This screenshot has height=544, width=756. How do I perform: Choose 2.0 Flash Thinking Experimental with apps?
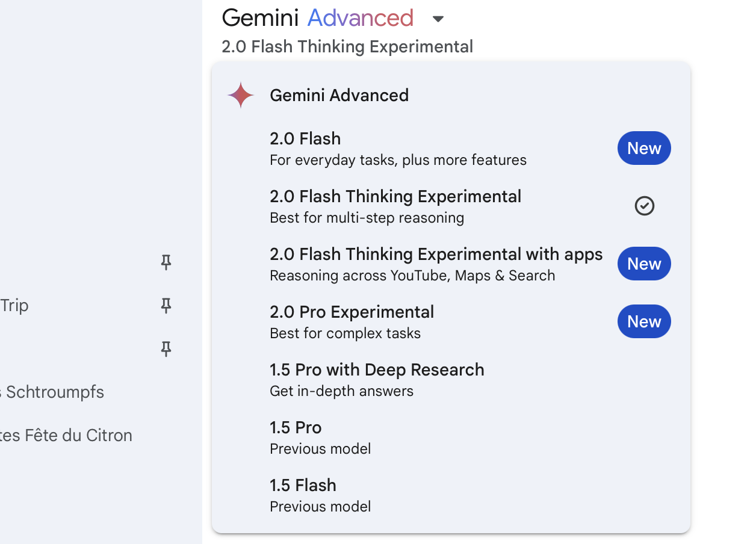coord(451,264)
